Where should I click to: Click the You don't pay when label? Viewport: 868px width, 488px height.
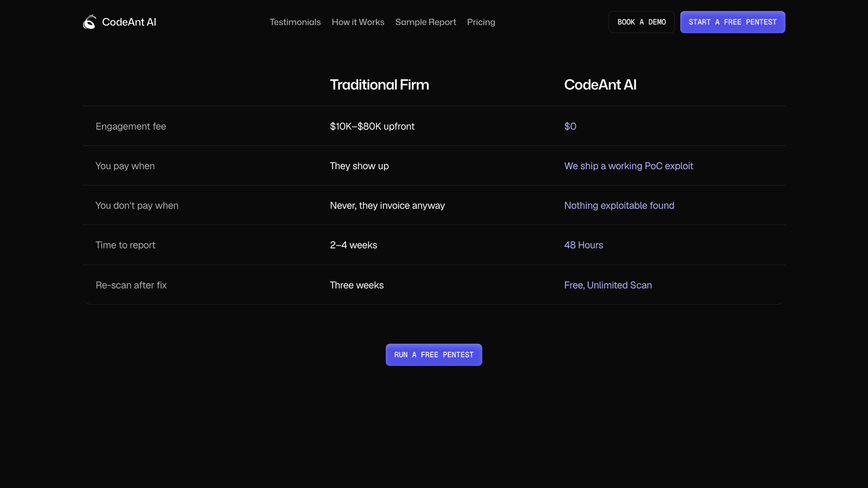[x=137, y=206]
